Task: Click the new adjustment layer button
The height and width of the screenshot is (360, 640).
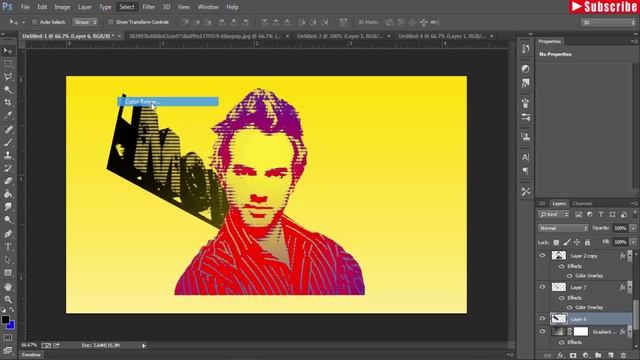Action: click(586, 356)
